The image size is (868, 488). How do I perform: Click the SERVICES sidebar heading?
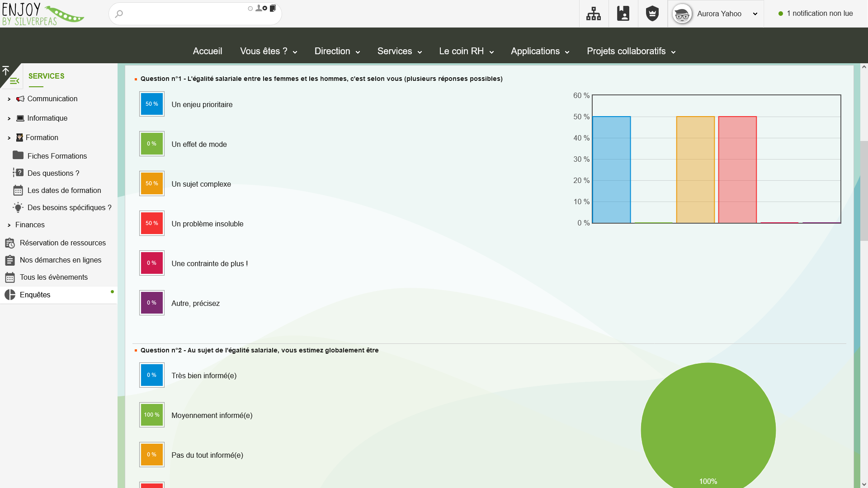pyautogui.click(x=47, y=76)
